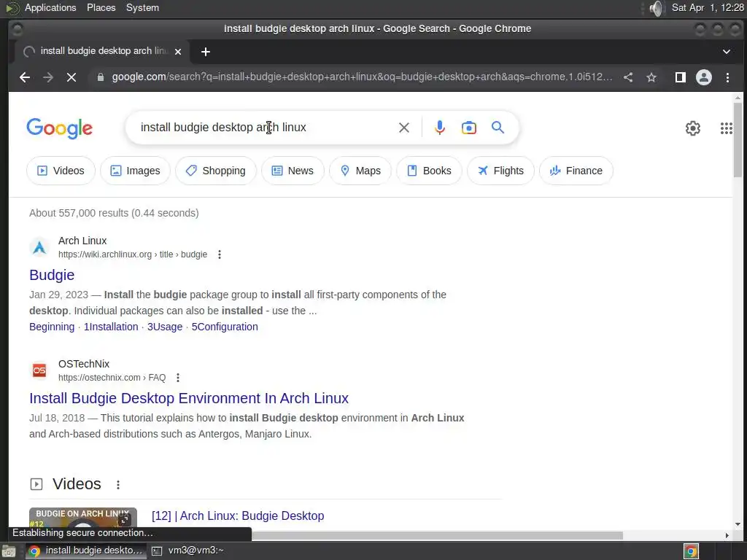Open the System menu
This screenshot has height=560, width=747.
point(142,7)
